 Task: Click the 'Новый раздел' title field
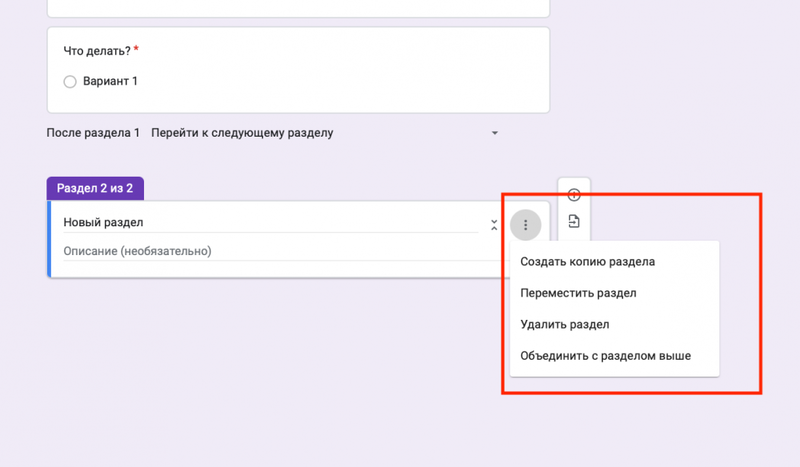pyautogui.click(x=270, y=223)
